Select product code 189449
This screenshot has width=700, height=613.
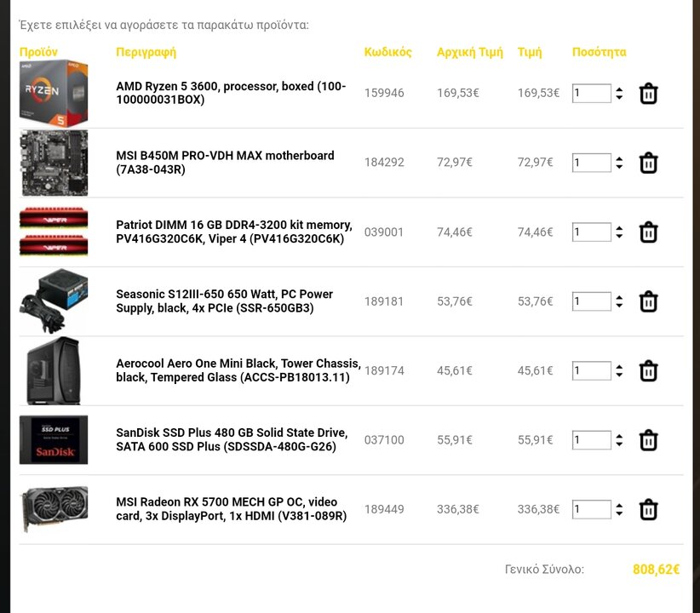[384, 509]
